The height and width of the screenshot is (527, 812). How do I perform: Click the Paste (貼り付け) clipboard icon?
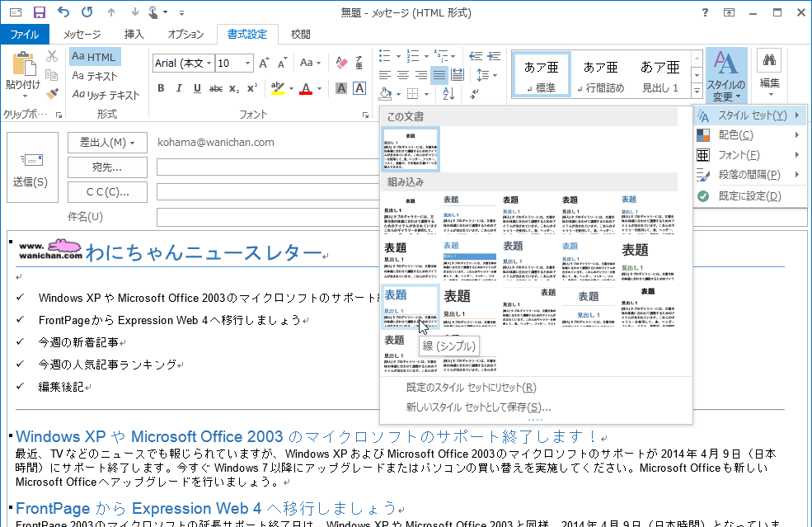point(23,65)
